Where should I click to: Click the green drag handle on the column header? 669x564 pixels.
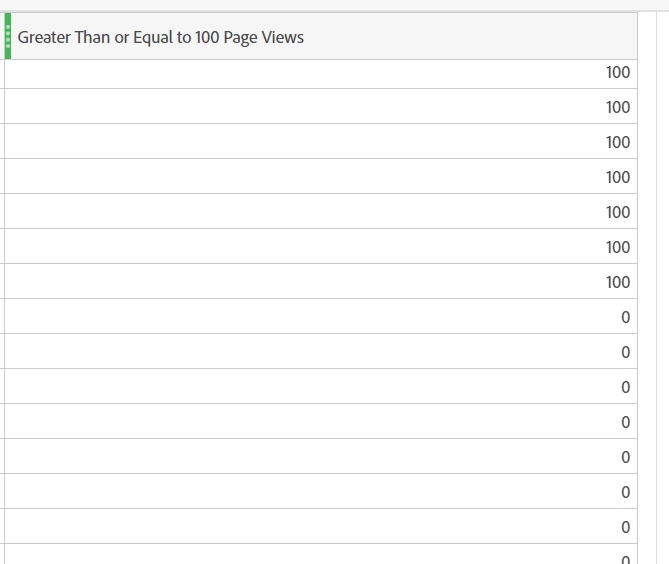(8, 36)
